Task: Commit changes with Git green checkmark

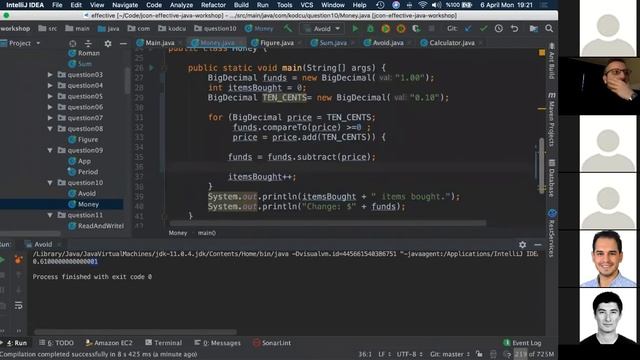Action: point(484,29)
